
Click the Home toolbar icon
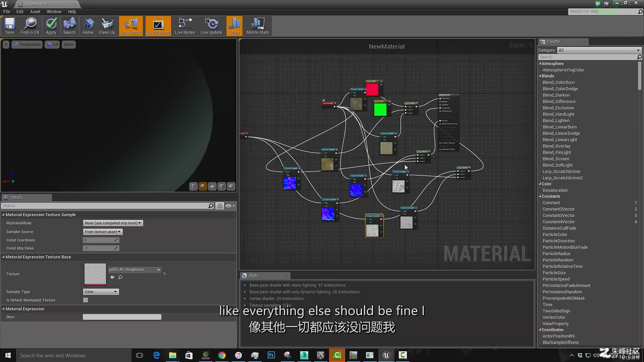click(x=88, y=26)
